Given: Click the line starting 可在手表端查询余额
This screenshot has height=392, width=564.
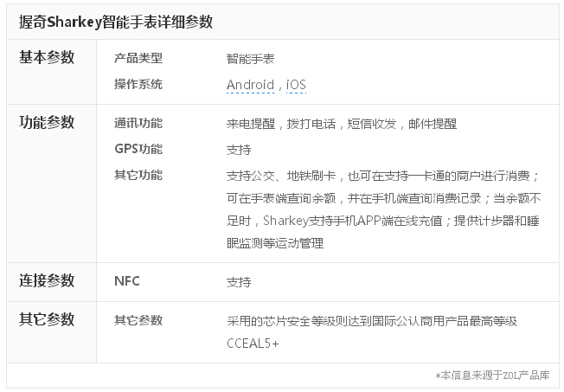Looking at the screenshot, I should [383, 198].
